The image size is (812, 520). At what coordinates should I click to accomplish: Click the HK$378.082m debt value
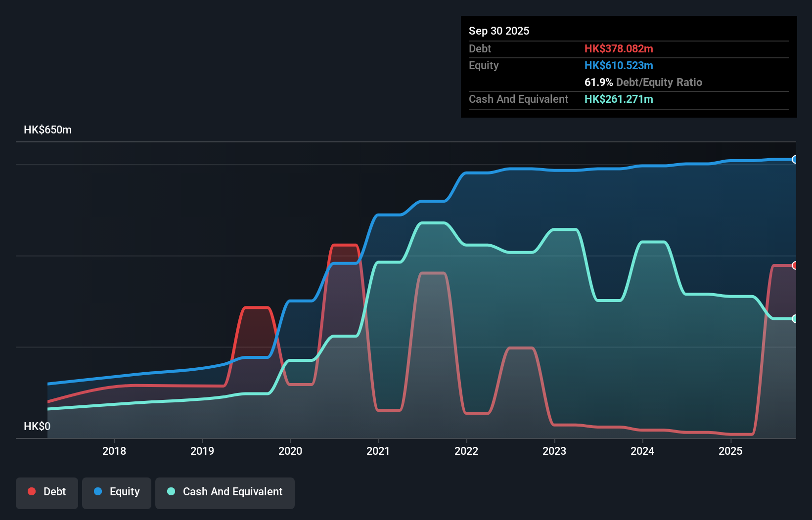619,49
